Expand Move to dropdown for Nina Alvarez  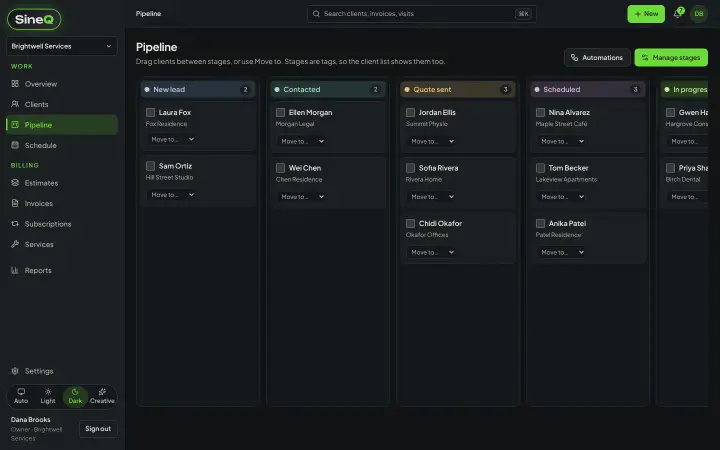point(562,141)
